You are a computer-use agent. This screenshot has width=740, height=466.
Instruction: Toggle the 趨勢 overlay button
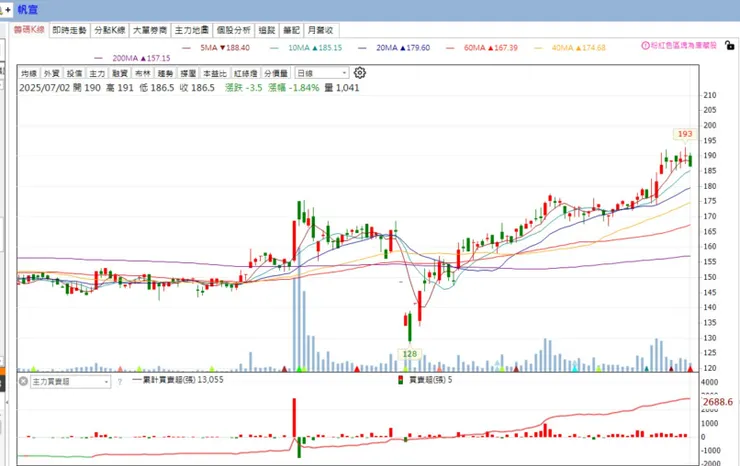[x=165, y=73]
